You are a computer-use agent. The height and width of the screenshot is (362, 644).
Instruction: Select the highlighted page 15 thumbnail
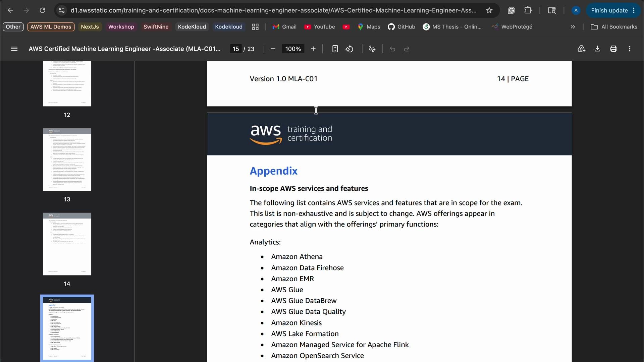(x=67, y=328)
